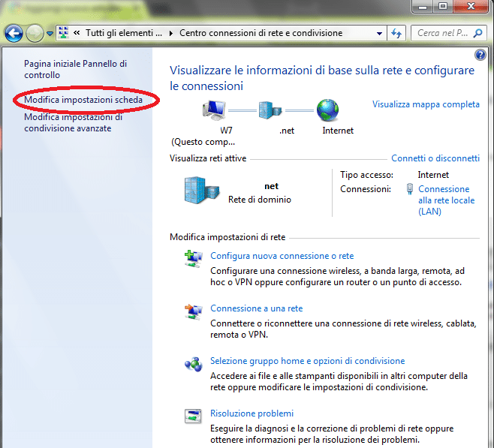Maximize the window
Viewport: 494px width, 448px height.
(x=443, y=6)
